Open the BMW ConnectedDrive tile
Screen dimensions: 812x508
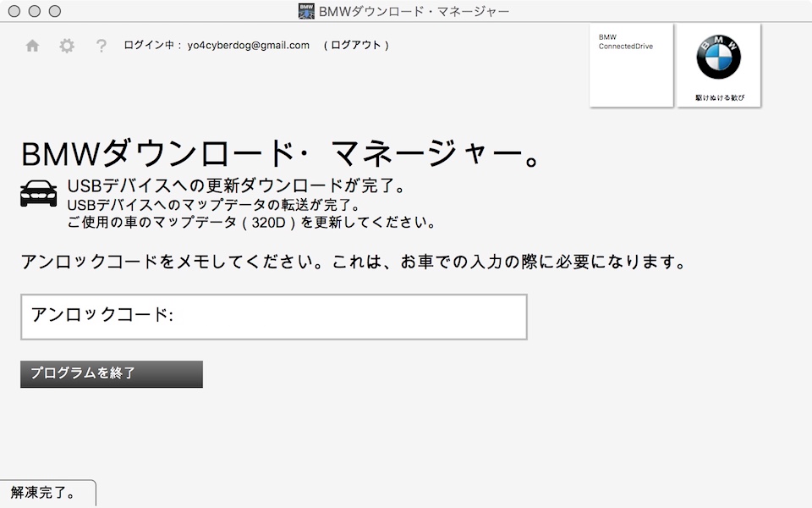point(631,65)
